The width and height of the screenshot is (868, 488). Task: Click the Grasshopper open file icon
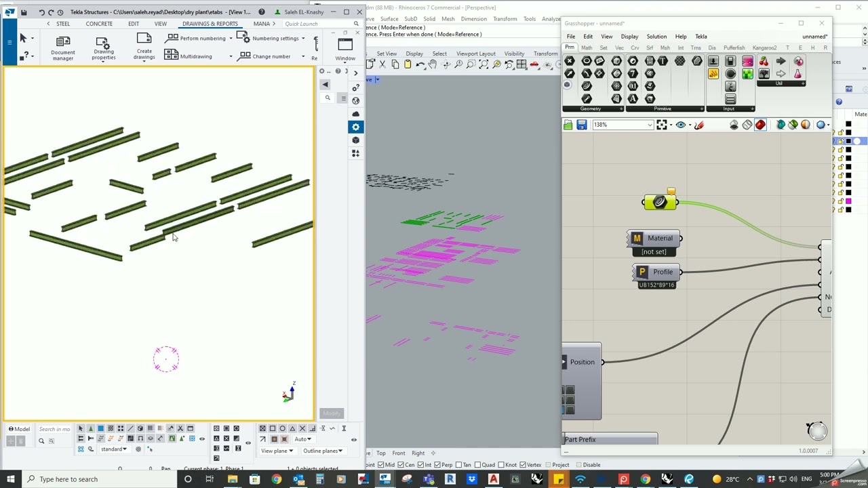pos(568,125)
